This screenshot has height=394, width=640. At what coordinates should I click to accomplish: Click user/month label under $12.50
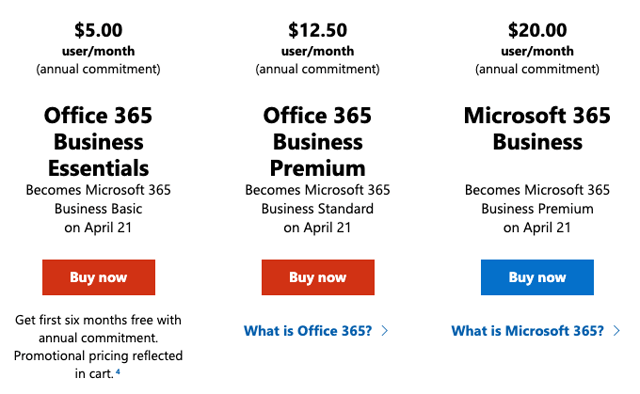pos(318,51)
